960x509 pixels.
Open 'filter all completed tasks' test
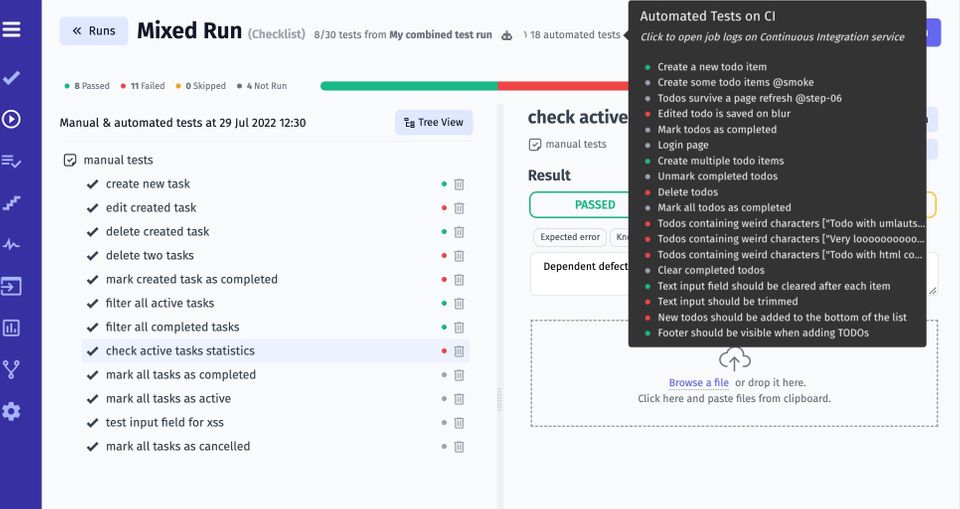tap(172, 327)
